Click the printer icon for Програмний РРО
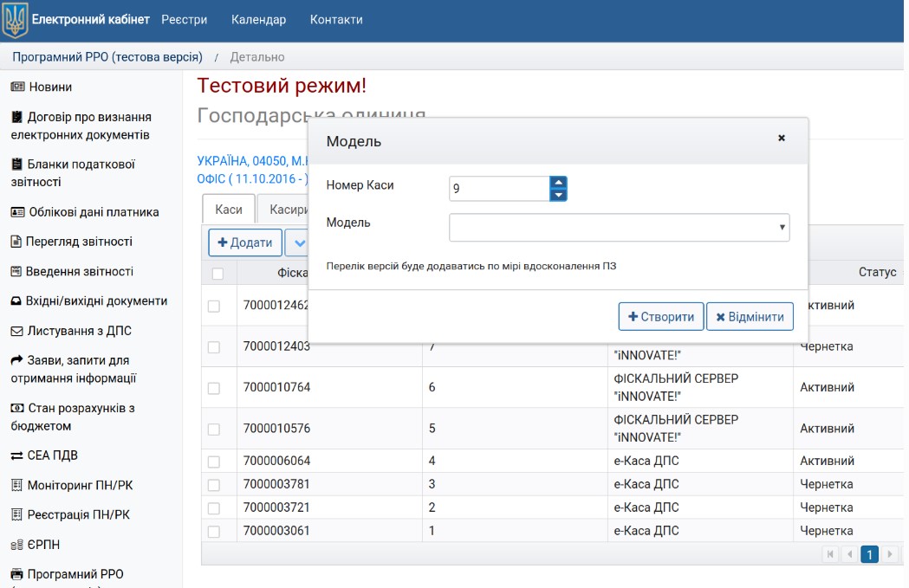 [x=17, y=574]
